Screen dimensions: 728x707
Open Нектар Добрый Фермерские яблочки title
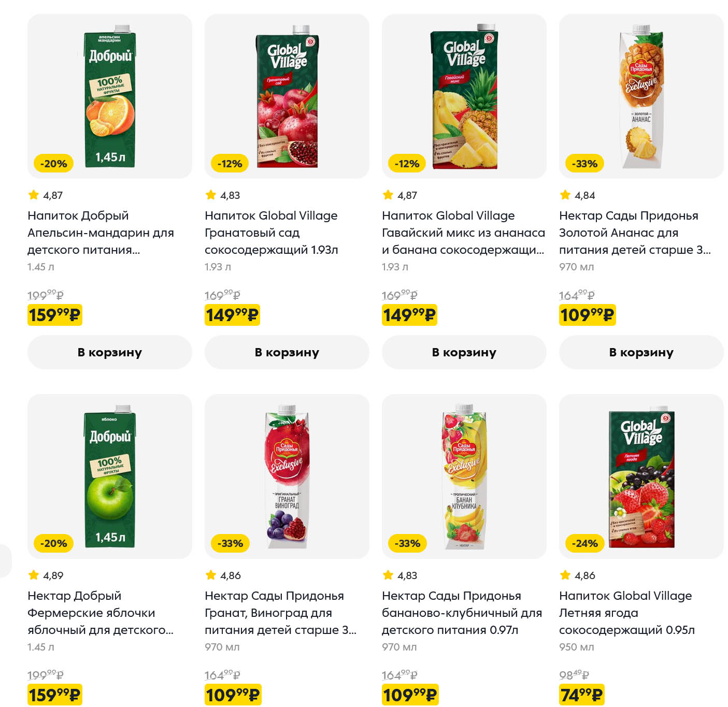point(100,613)
